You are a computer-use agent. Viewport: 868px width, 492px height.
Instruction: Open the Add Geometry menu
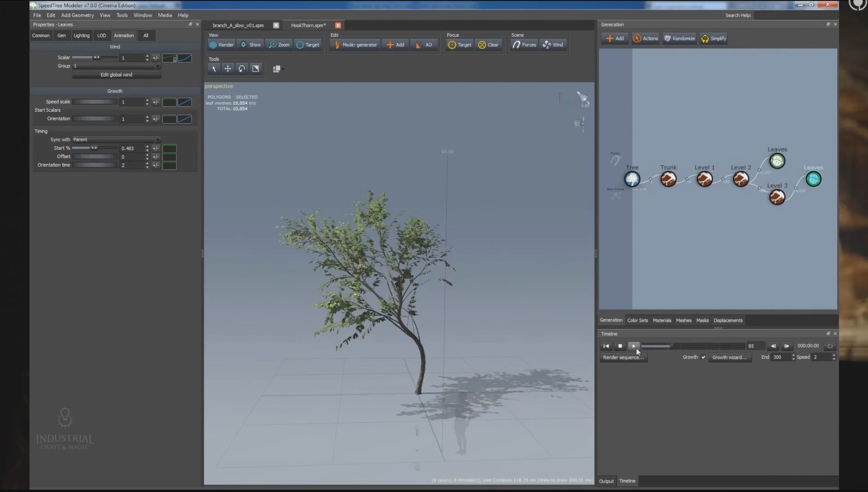(77, 15)
